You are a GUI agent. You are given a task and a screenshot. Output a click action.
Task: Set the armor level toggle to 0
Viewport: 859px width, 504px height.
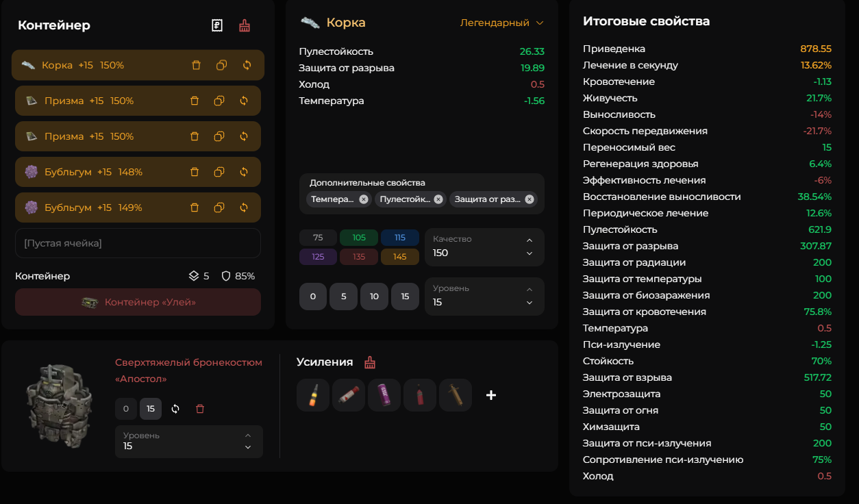coord(125,409)
